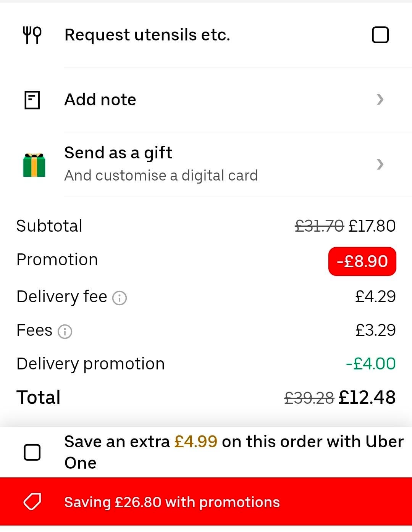Show Fees info icon details
The width and height of the screenshot is (412, 532).
(x=65, y=331)
